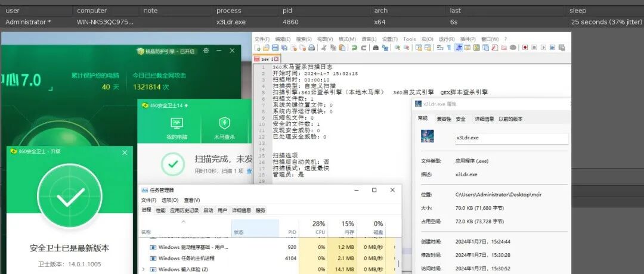Image resolution: width=644 pixels, height=274 pixels.
Task: Toggle the Word wrap icon in Notepad++
Action: 440,48
